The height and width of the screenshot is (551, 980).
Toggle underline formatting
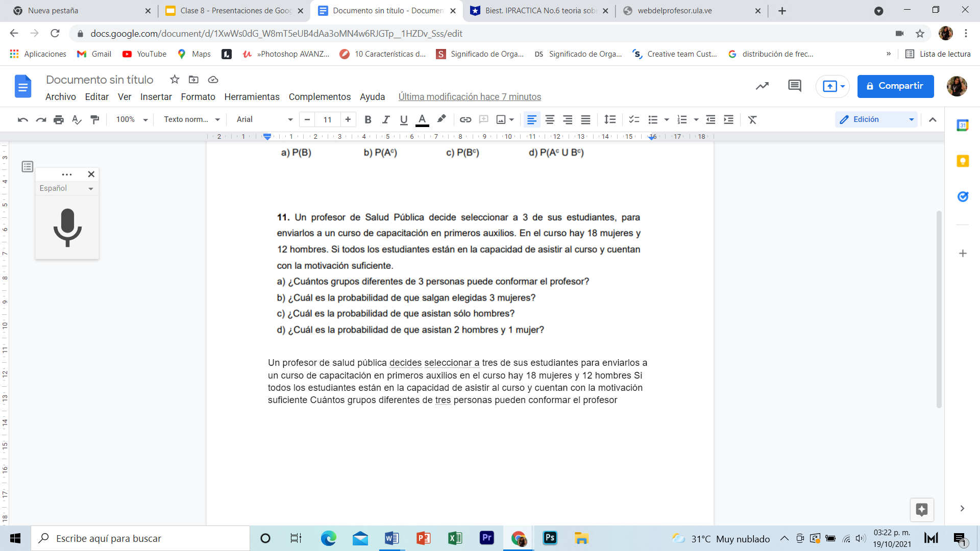[404, 119]
